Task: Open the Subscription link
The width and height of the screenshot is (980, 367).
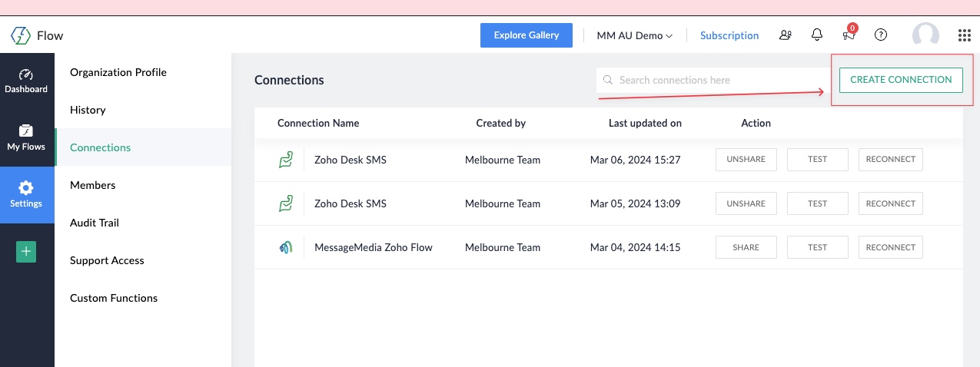Action: pyautogui.click(x=729, y=35)
